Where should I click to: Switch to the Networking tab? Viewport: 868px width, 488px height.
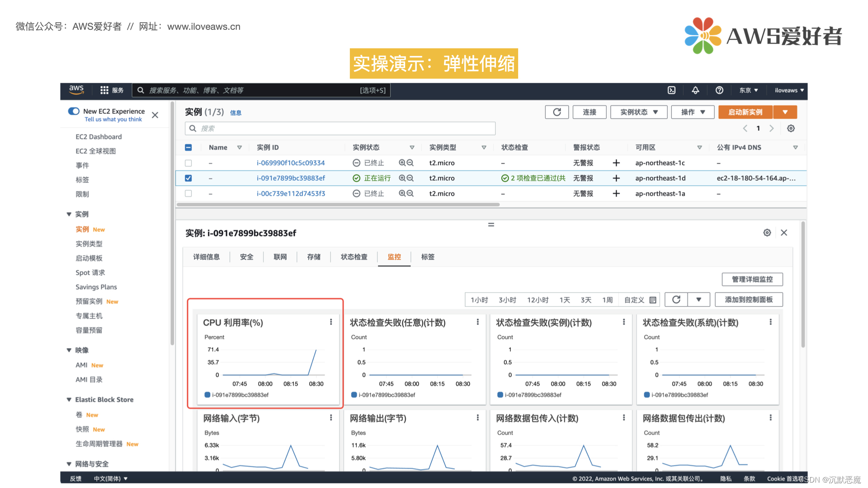(x=280, y=257)
